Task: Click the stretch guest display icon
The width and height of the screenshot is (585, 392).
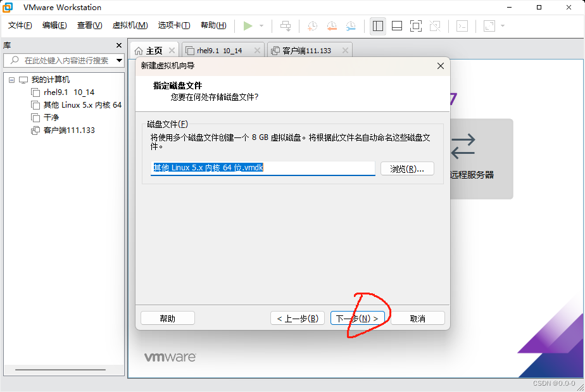Action: pyautogui.click(x=489, y=26)
